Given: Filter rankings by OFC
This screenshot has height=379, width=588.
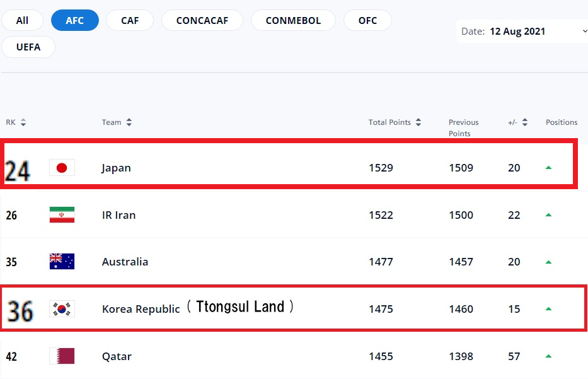Looking at the screenshot, I should pyautogui.click(x=367, y=20).
